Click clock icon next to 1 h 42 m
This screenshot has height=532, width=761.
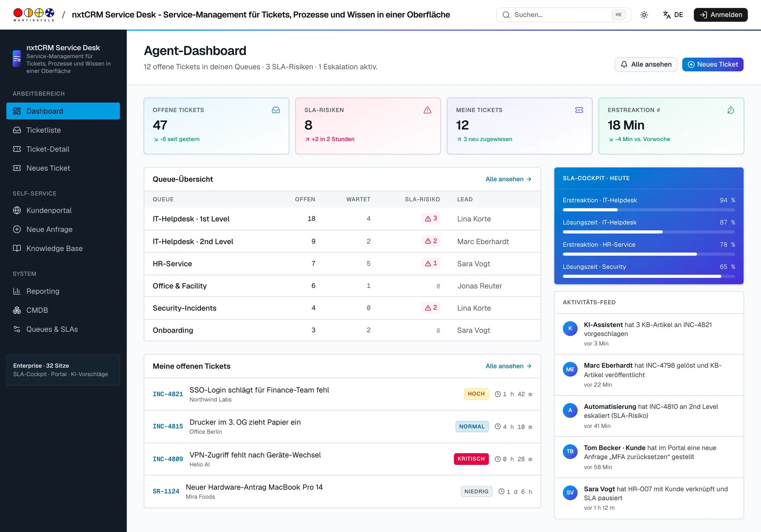coord(498,394)
